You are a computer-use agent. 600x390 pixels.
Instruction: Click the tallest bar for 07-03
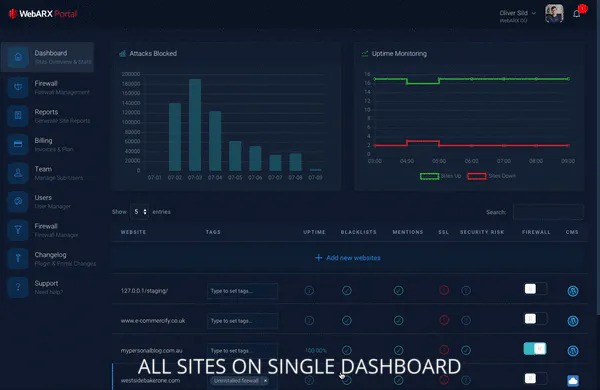coord(195,125)
